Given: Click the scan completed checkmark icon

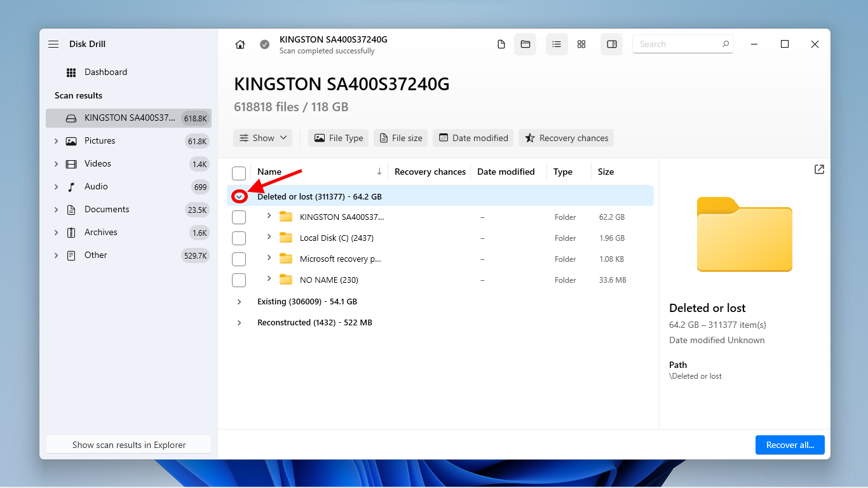Looking at the screenshot, I should tap(265, 44).
